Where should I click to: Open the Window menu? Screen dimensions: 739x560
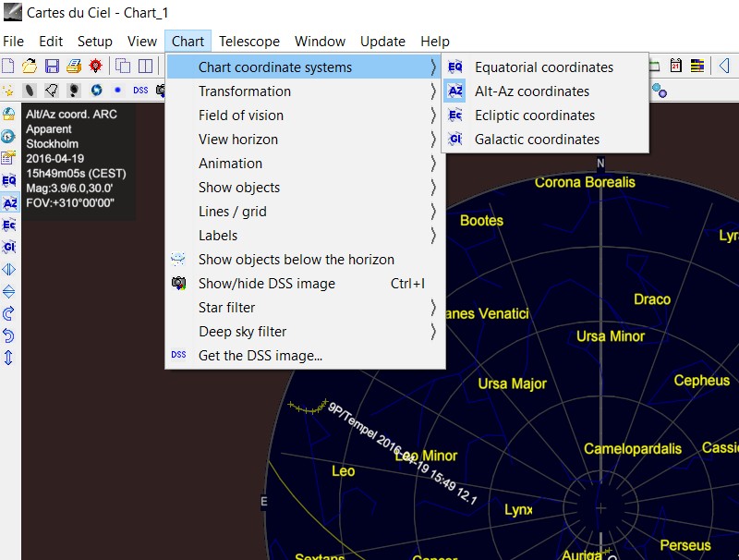[320, 42]
